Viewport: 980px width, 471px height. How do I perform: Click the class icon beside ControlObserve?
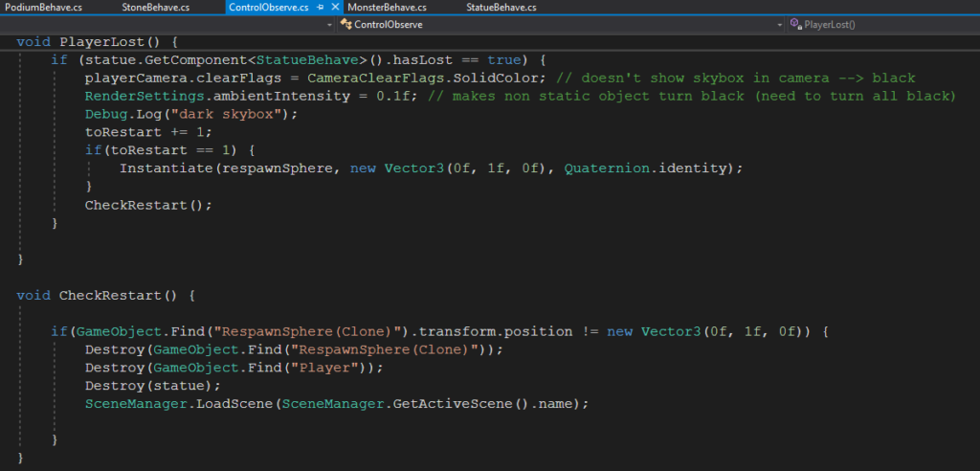point(345,24)
